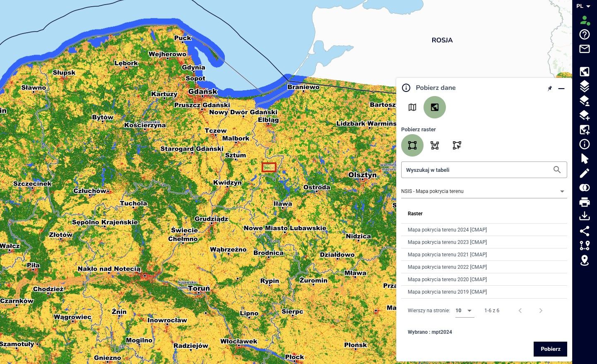
Task: Click the Pobierz download button
Action: [x=550, y=349]
